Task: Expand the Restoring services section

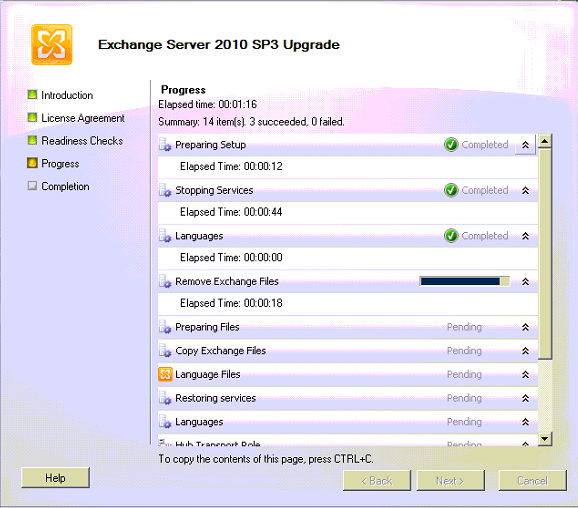Action: 525,398
